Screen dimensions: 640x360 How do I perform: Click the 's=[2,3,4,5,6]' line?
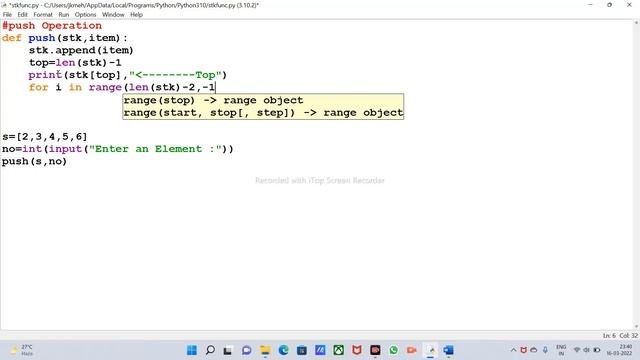coord(44,137)
